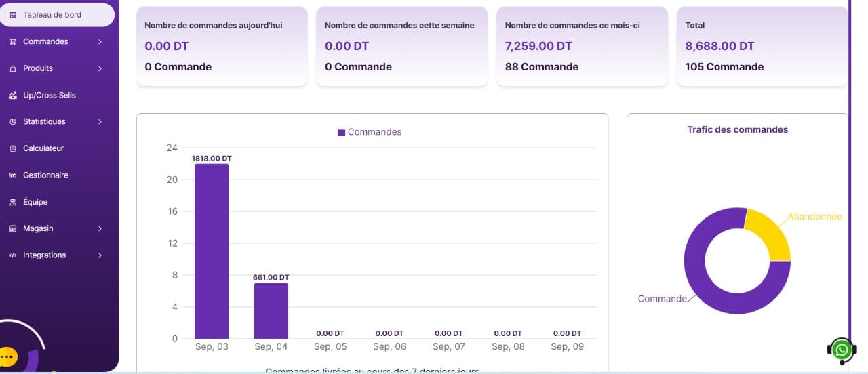Click the Integrations code icon
Screen dimensions: 868x374
(x=13, y=255)
